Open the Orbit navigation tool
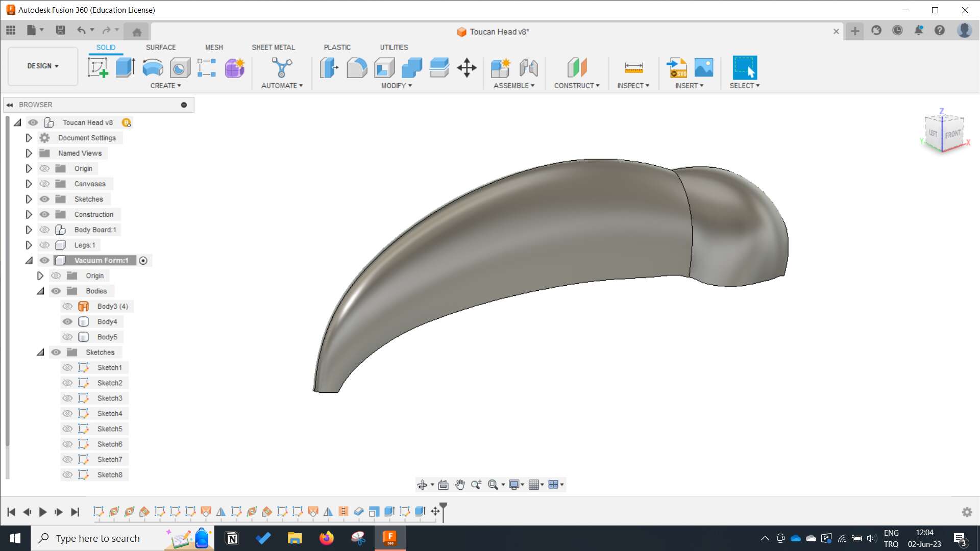 pos(422,485)
